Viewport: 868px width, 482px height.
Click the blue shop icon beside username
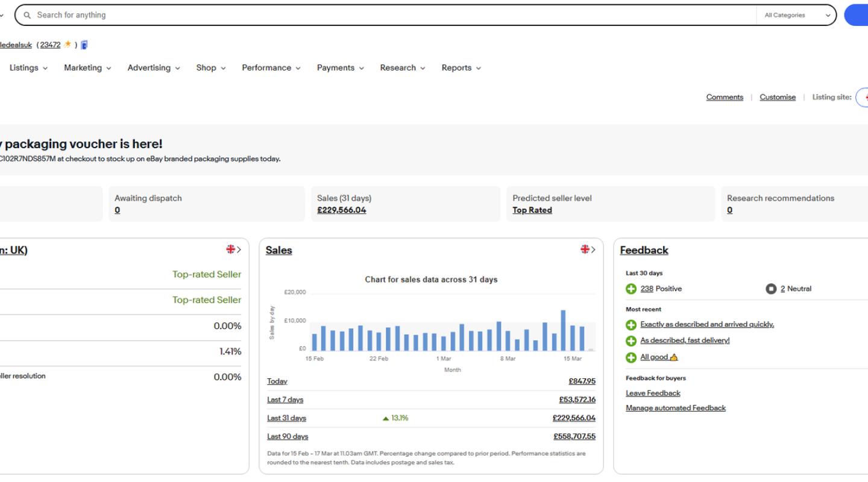tap(84, 45)
